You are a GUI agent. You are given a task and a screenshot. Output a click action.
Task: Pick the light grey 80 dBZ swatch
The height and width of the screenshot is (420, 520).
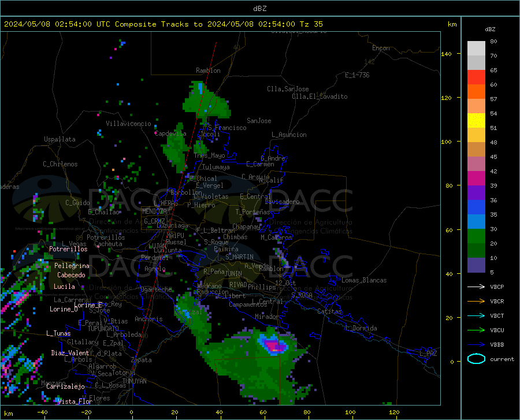[476, 49]
